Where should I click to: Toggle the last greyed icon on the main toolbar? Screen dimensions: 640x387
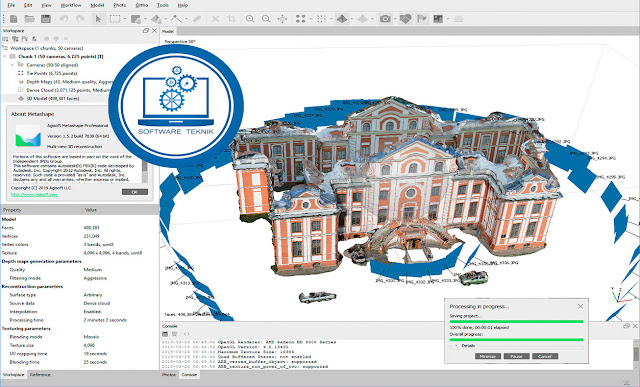point(458,19)
